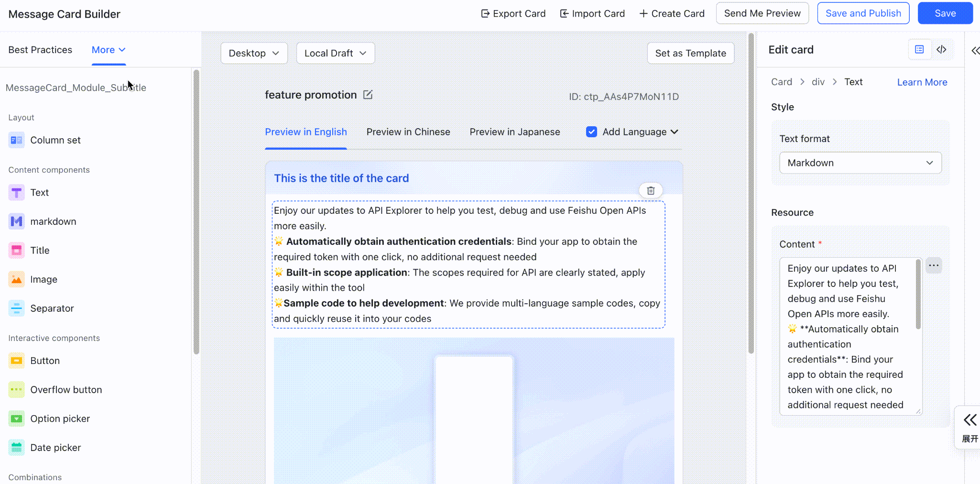Select the Date picker component icon
The width and height of the screenshot is (980, 484).
16,448
